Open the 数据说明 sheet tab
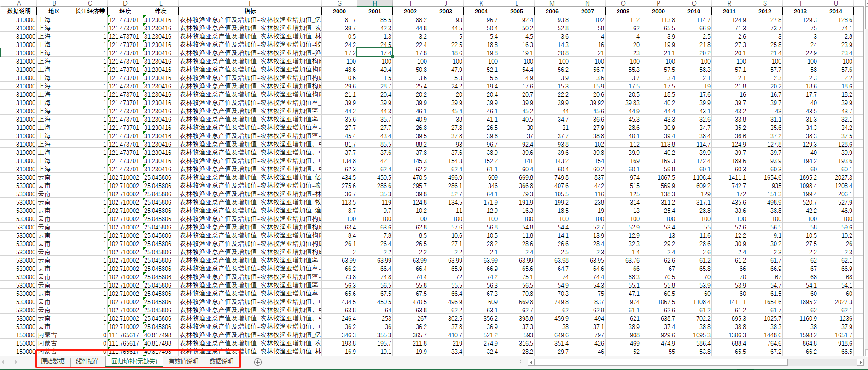 221,361
